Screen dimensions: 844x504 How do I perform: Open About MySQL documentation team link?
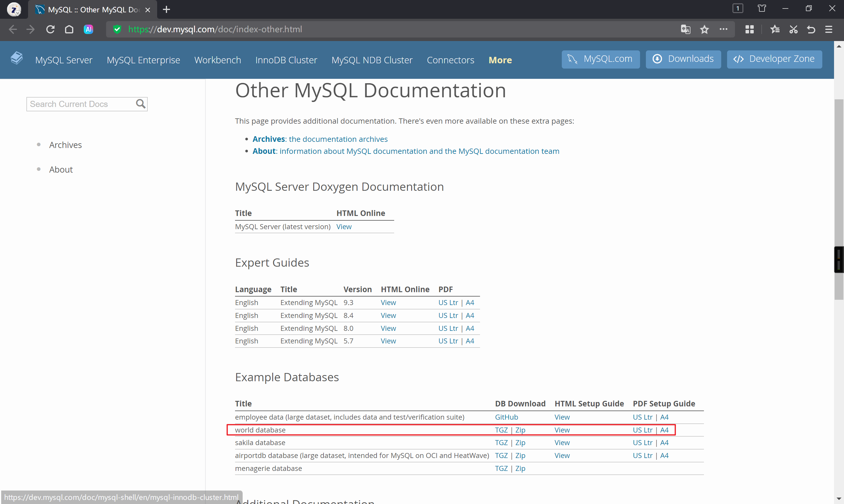tap(406, 151)
